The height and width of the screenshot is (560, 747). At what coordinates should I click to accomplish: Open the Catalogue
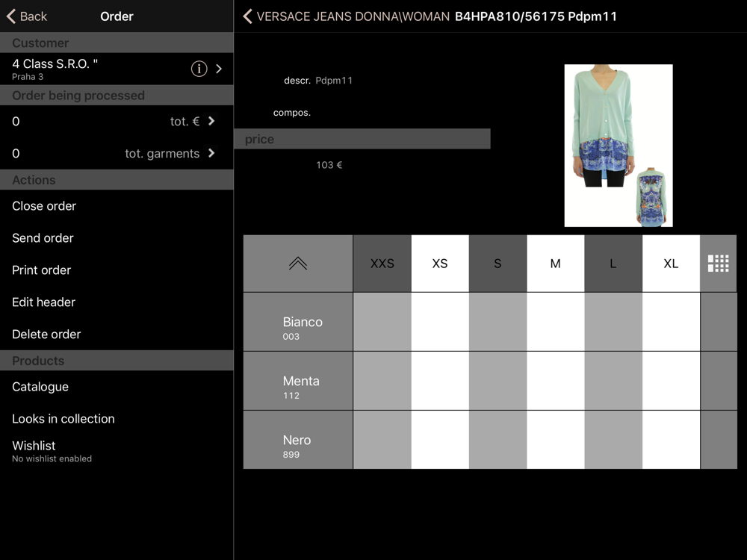[117, 387]
